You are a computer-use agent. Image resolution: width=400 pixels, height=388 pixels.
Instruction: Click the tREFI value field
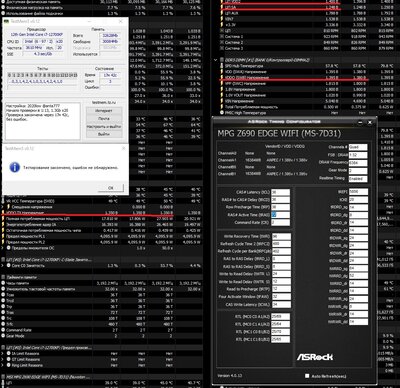(x=358, y=192)
